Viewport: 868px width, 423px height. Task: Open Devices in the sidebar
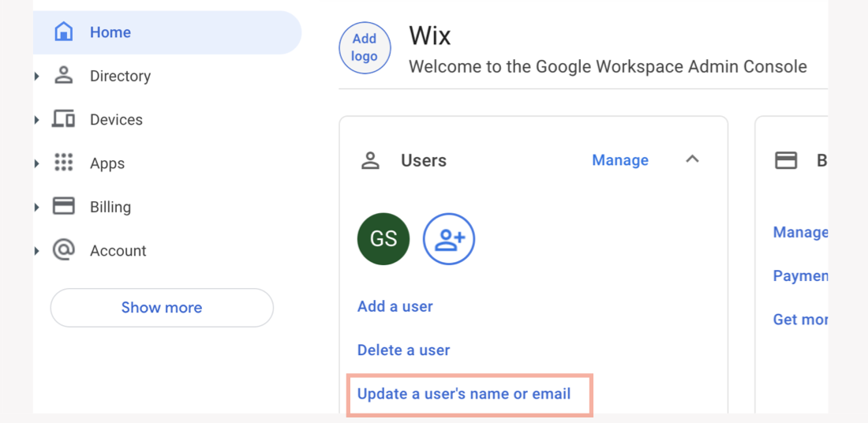click(116, 120)
